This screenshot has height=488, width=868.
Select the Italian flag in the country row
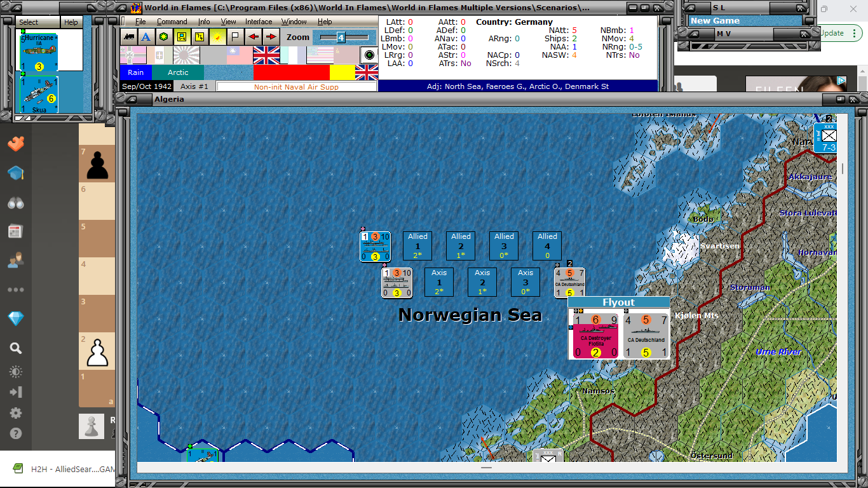pos(160,55)
